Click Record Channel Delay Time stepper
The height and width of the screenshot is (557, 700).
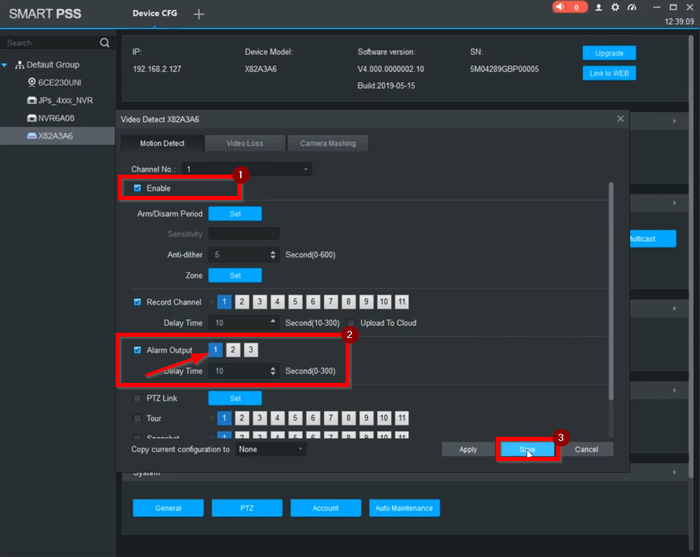[x=273, y=323]
